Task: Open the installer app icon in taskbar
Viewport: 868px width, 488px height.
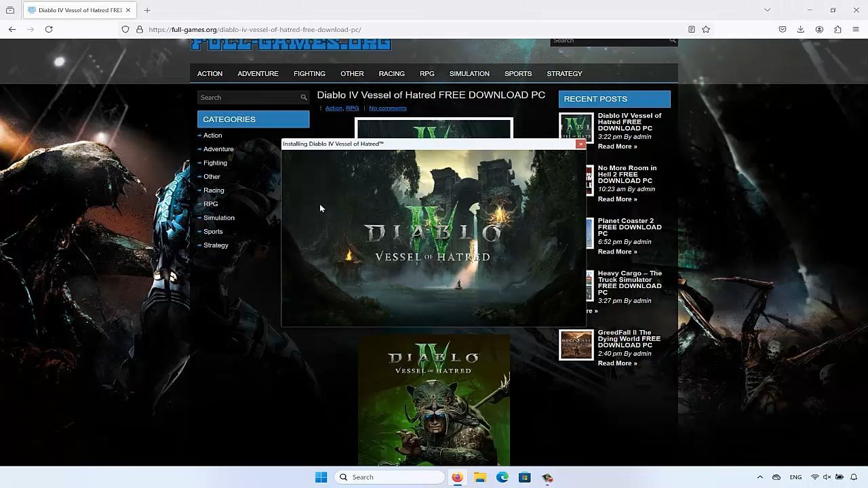Action: [x=547, y=477]
